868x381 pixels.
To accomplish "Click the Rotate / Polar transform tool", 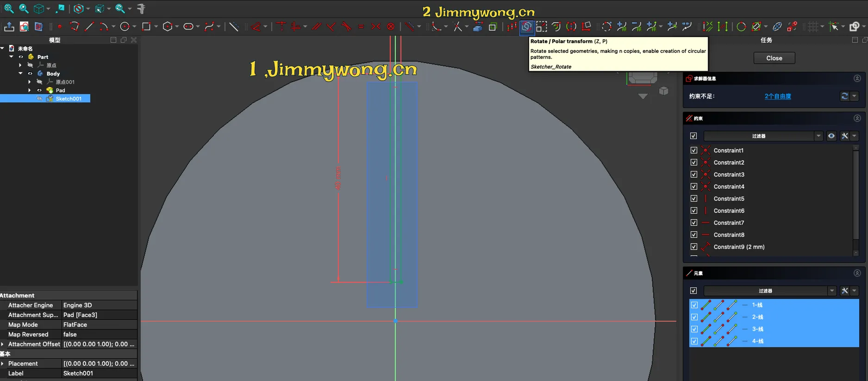I will tap(526, 27).
